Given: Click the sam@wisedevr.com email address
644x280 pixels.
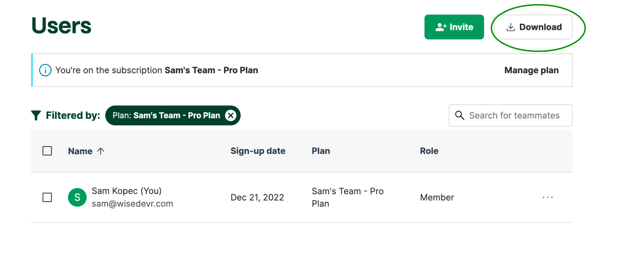Looking at the screenshot, I should pyautogui.click(x=132, y=204).
